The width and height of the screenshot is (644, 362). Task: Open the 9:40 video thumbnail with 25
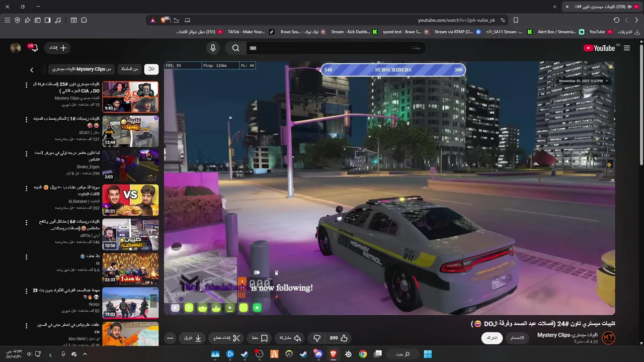pyautogui.click(x=130, y=97)
